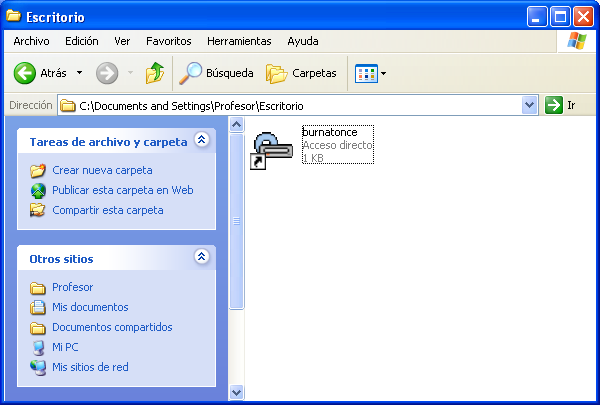Open the Vistas view mode dropdown
This screenshot has height=405, width=600.
[371, 73]
